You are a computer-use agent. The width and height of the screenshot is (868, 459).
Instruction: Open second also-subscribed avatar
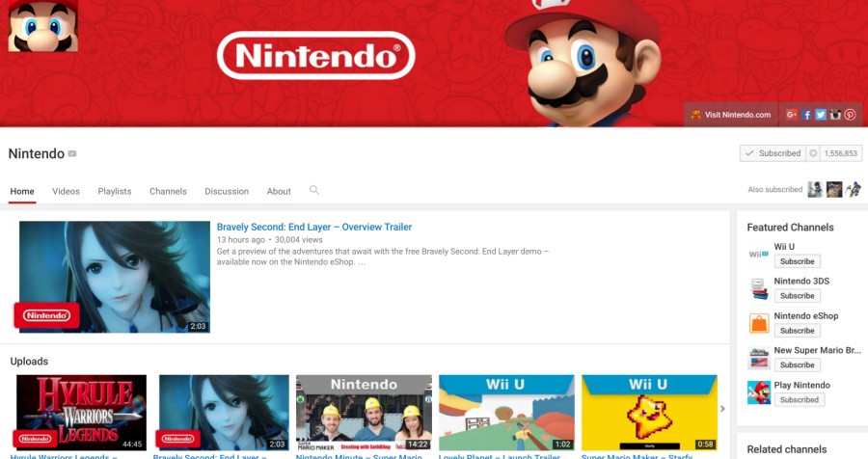click(x=834, y=189)
